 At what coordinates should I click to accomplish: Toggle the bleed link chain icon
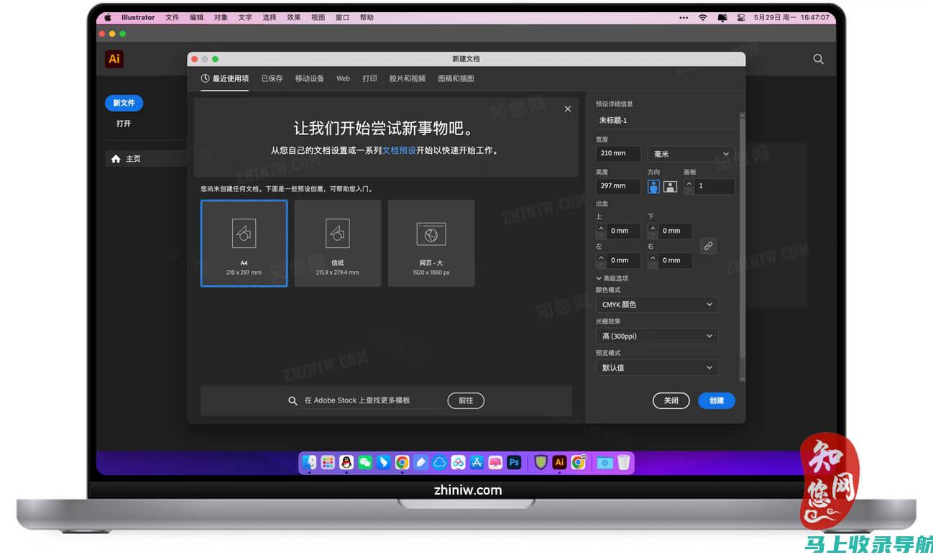708,246
